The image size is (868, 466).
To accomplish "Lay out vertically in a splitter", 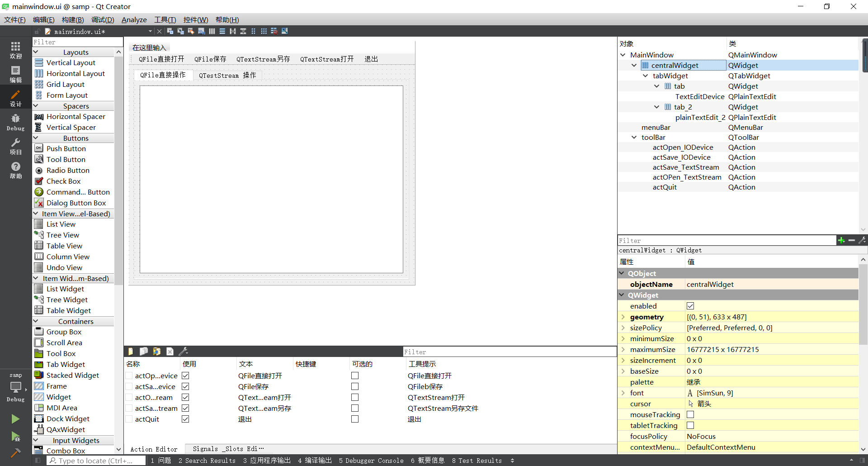I will point(243,31).
